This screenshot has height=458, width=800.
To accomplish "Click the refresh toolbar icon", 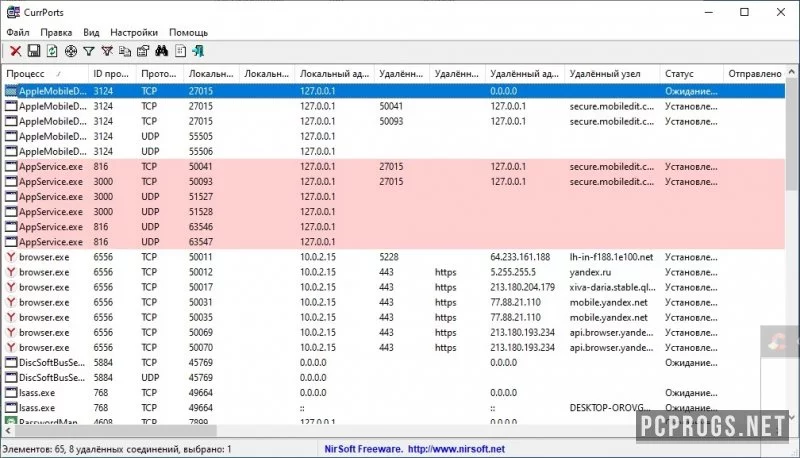I will click(x=52, y=51).
